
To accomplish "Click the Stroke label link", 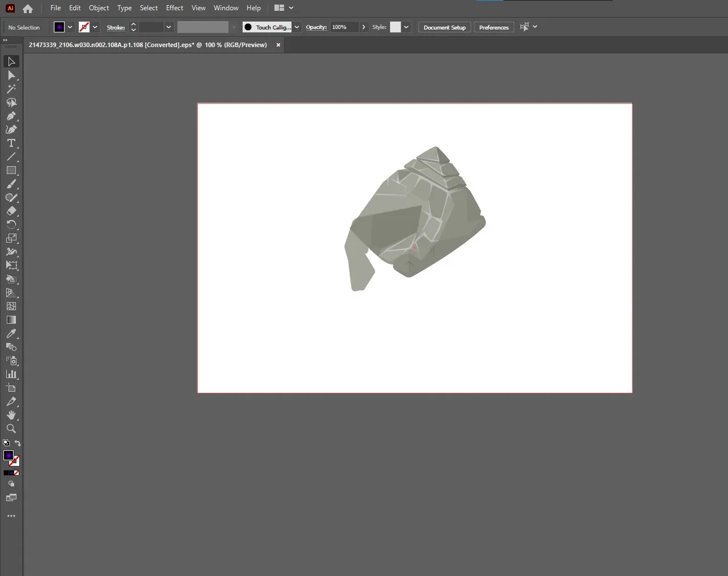I will [116, 27].
